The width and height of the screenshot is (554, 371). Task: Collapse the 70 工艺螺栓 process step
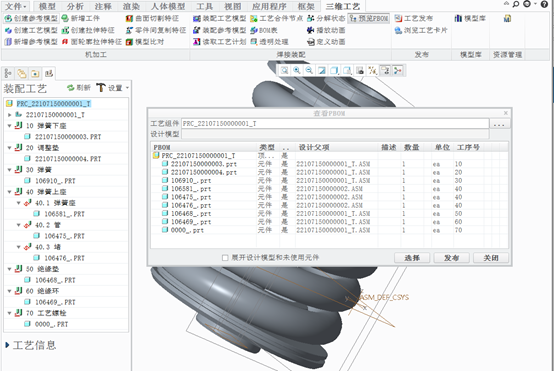10,313
